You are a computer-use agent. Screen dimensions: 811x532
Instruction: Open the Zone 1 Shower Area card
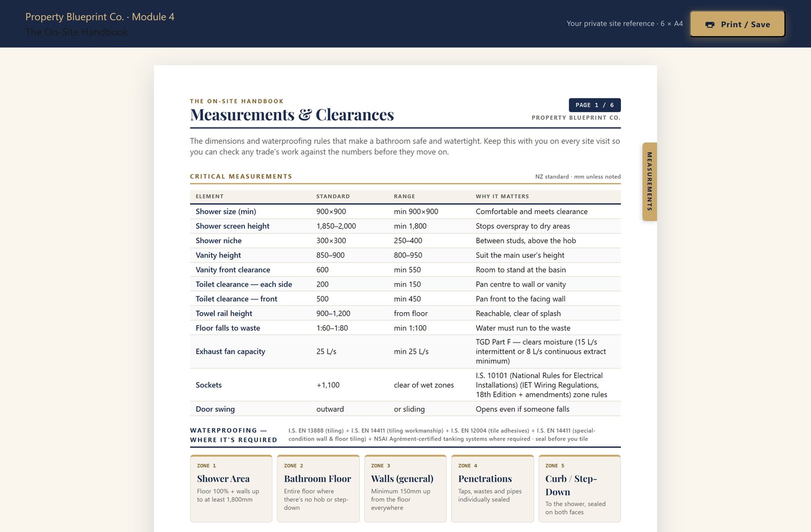coord(231,488)
